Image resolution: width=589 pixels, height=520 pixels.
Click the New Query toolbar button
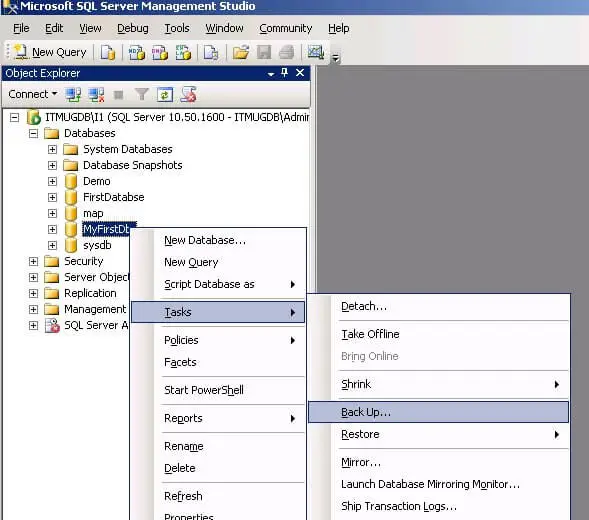(x=50, y=52)
